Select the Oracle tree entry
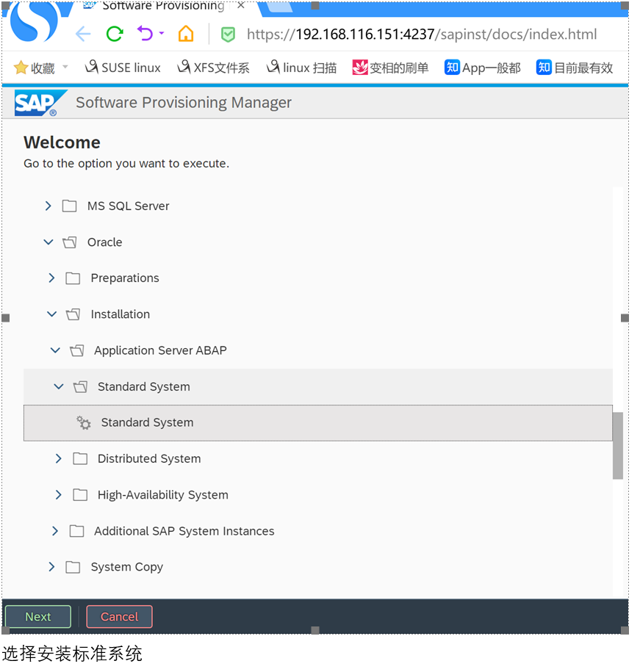640x672 pixels. click(104, 242)
